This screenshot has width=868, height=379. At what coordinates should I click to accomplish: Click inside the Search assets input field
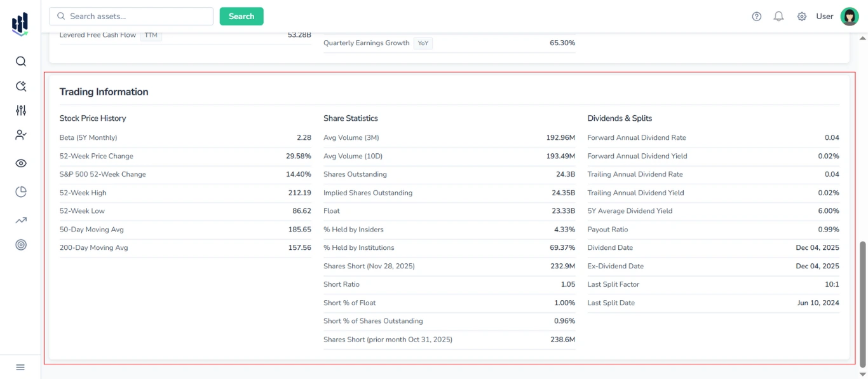tap(130, 16)
